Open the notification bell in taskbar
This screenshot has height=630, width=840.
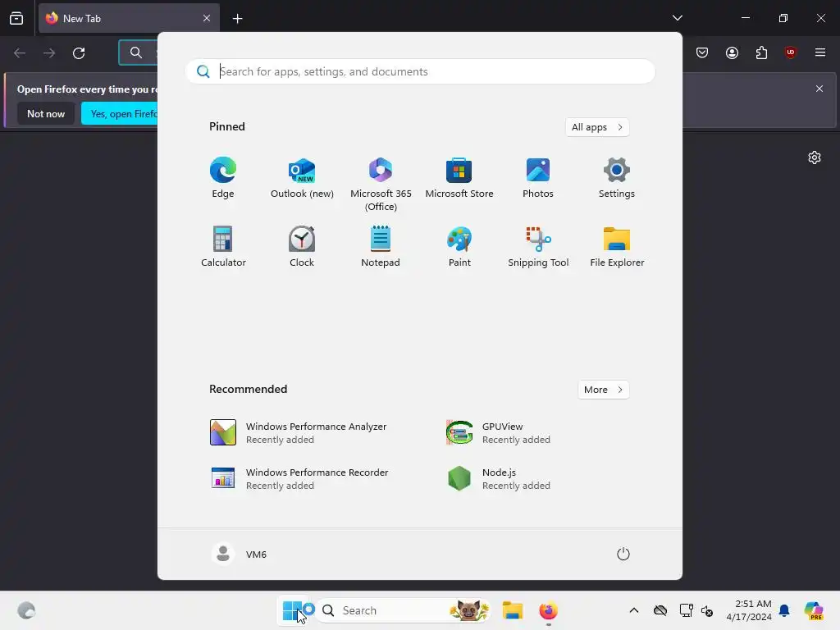784,610
